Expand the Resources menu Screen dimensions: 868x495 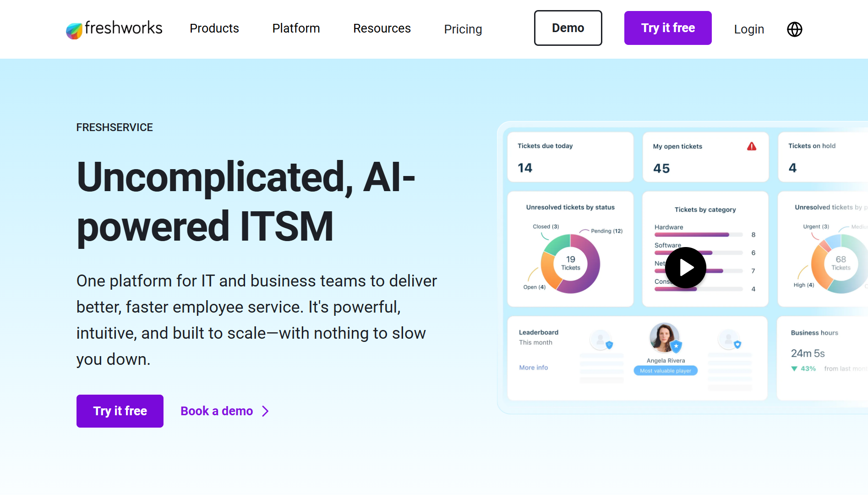pyautogui.click(x=382, y=28)
